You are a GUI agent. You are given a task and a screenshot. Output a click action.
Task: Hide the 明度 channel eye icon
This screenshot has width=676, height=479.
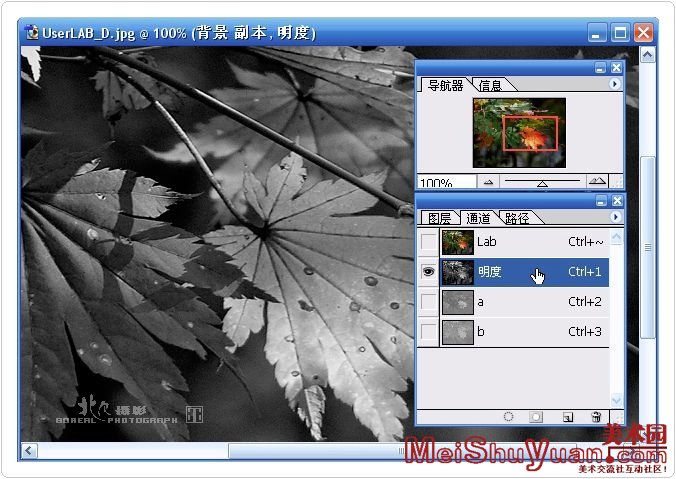(429, 272)
